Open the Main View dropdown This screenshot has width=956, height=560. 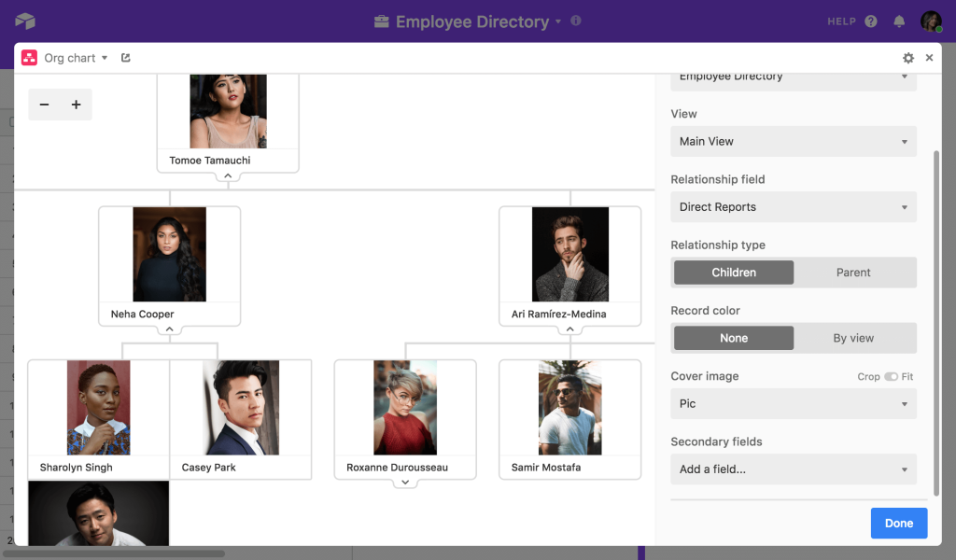794,141
